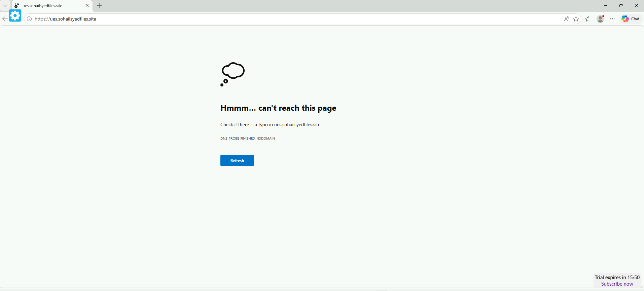The height and width of the screenshot is (291, 644).
Task: Open Read aloud icon in address bar
Action: point(567,19)
